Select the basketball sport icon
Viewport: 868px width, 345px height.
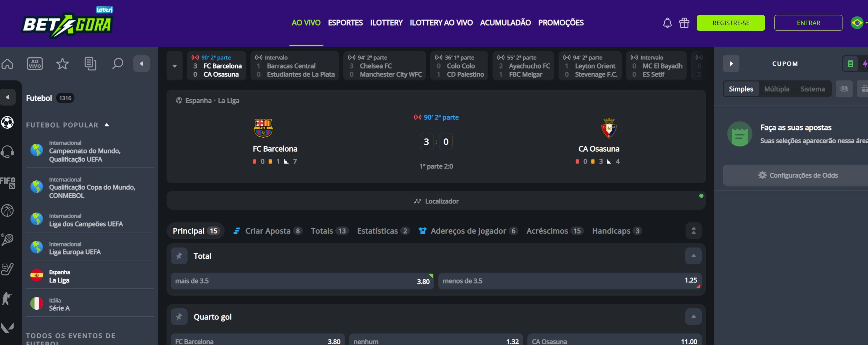7,210
